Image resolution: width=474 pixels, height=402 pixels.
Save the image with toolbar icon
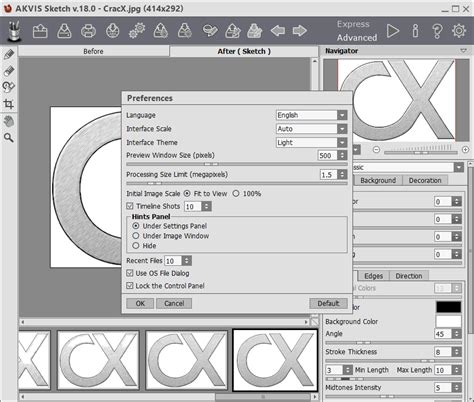[64, 31]
